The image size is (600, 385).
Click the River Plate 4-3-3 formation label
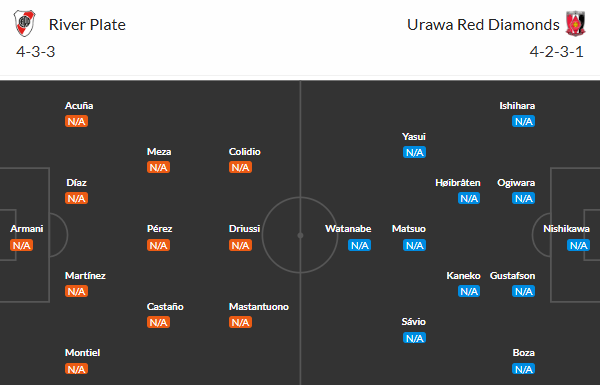pos(36,52)
